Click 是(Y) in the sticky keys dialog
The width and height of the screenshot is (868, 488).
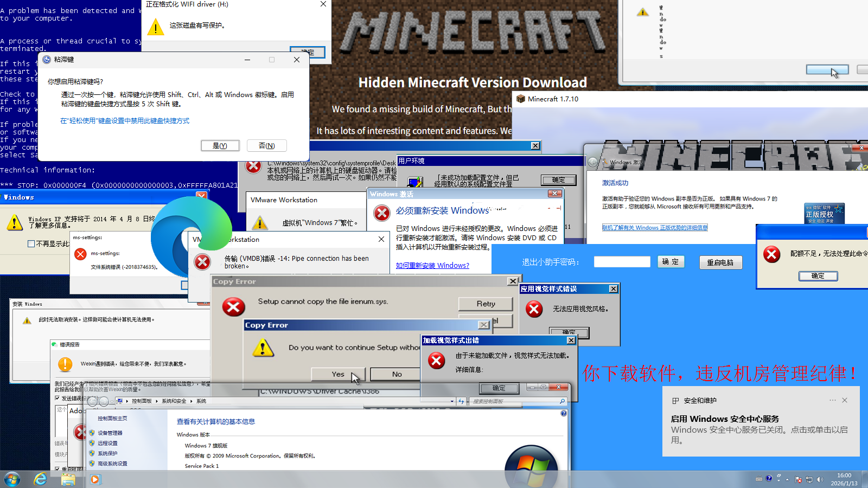[220, 145]
